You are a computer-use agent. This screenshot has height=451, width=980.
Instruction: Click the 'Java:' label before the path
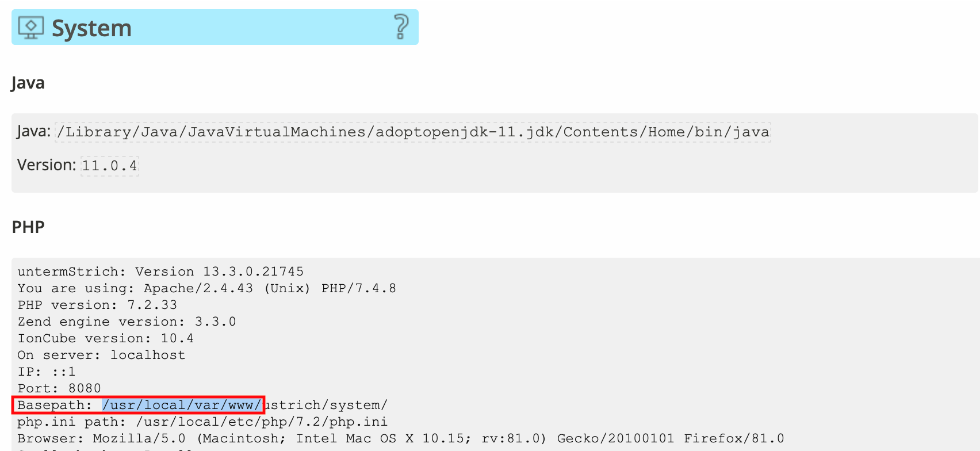[33, 132]
